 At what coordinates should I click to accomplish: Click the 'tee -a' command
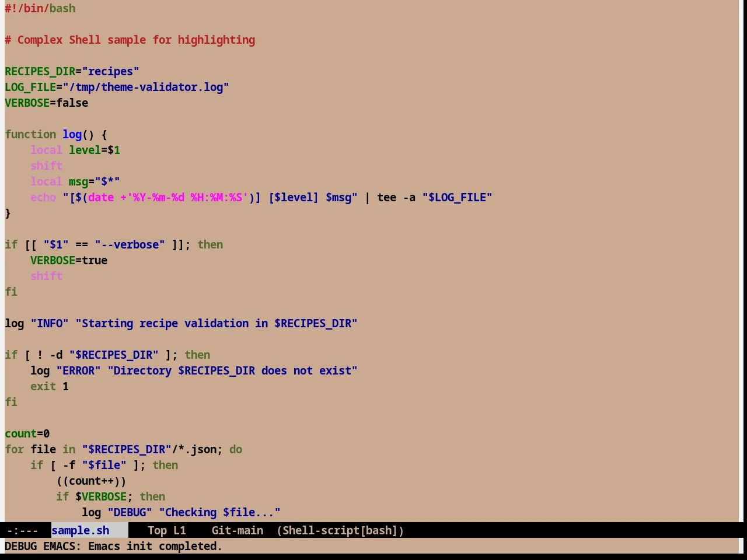[396, 197]
